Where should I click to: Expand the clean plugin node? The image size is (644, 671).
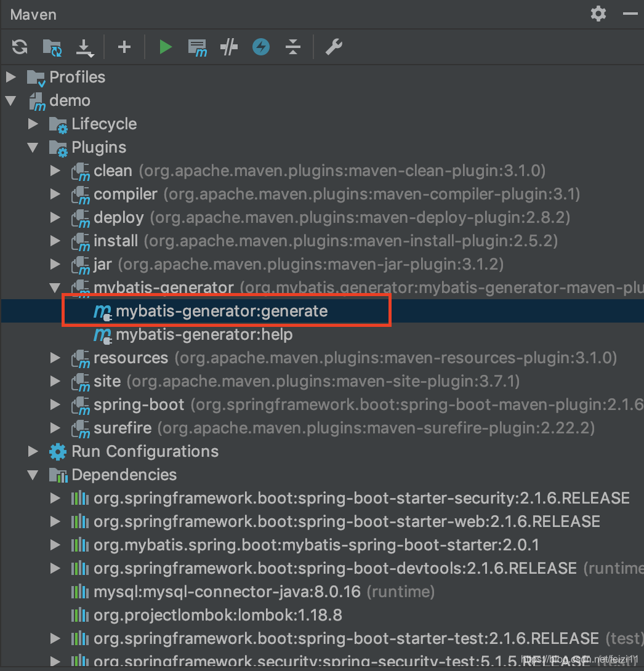55,171
